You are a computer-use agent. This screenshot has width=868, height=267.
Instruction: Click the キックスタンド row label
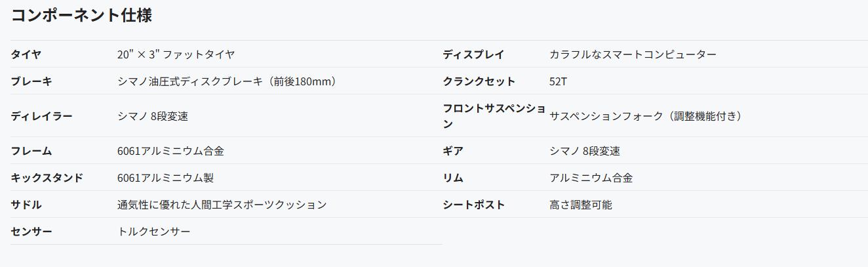[47, 178]
